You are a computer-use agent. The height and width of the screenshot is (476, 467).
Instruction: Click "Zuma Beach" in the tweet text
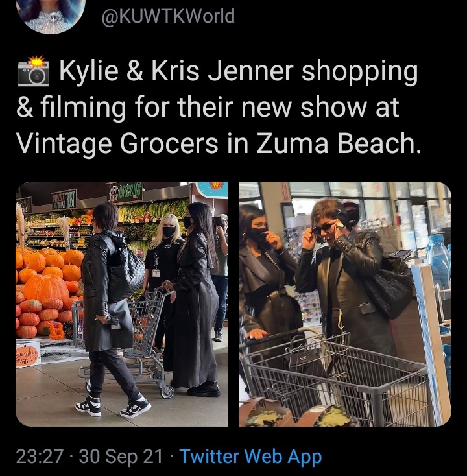click(339, 143)
